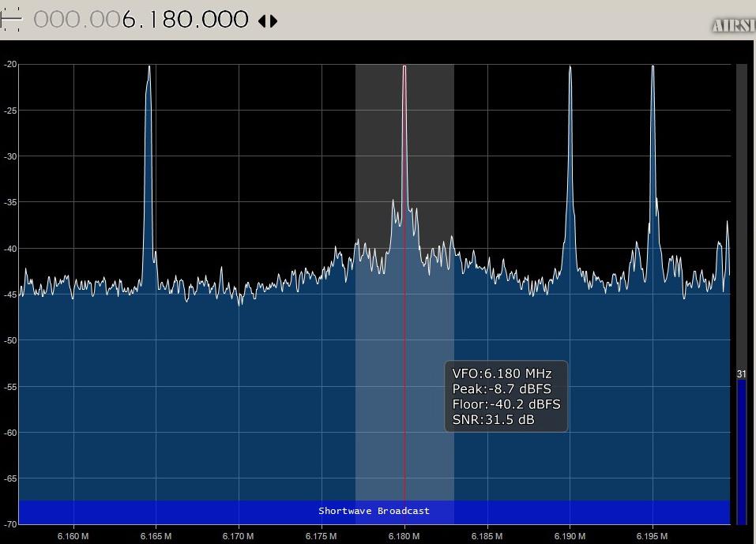Click the "31" value above the SNR meter
The width and height of the screenshot is (756, 544).
tap(741, 374)
